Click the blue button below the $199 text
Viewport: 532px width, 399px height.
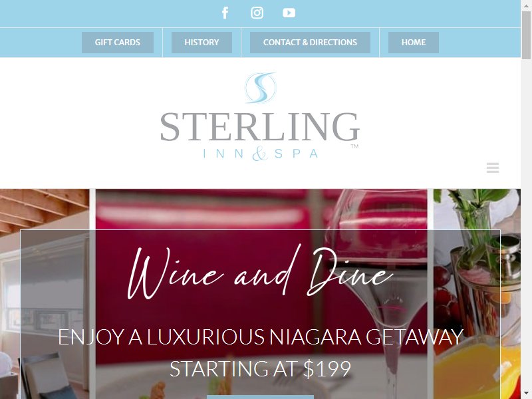(260, 397)
